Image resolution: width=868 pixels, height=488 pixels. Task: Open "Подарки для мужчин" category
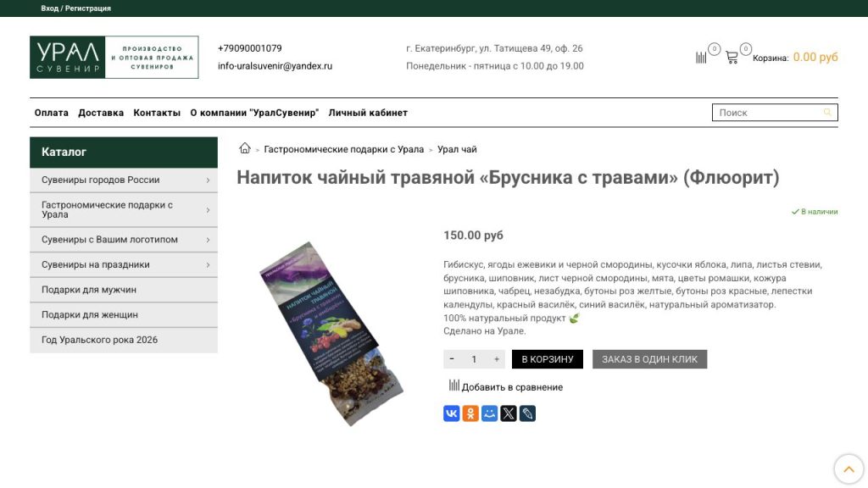point(124,290)
